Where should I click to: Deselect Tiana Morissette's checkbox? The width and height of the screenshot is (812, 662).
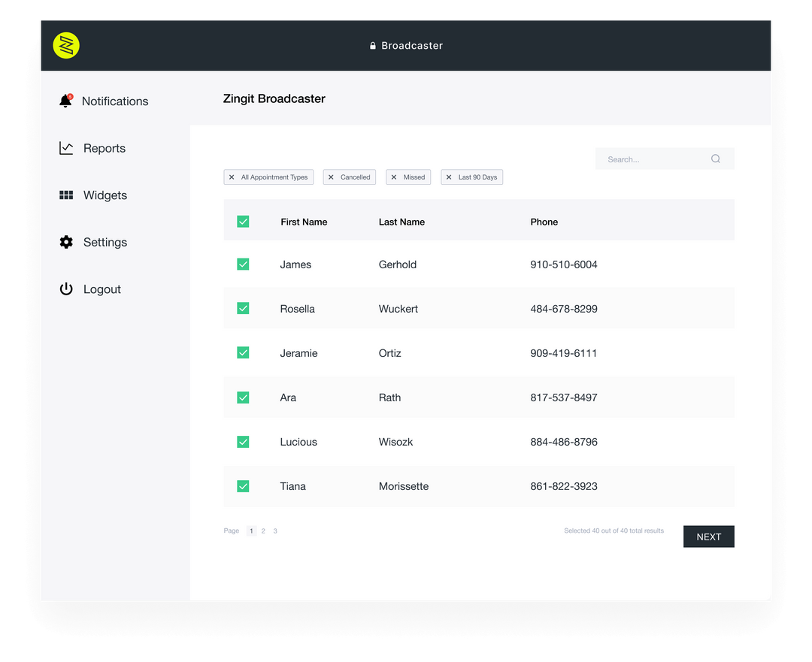pos(243,486)
